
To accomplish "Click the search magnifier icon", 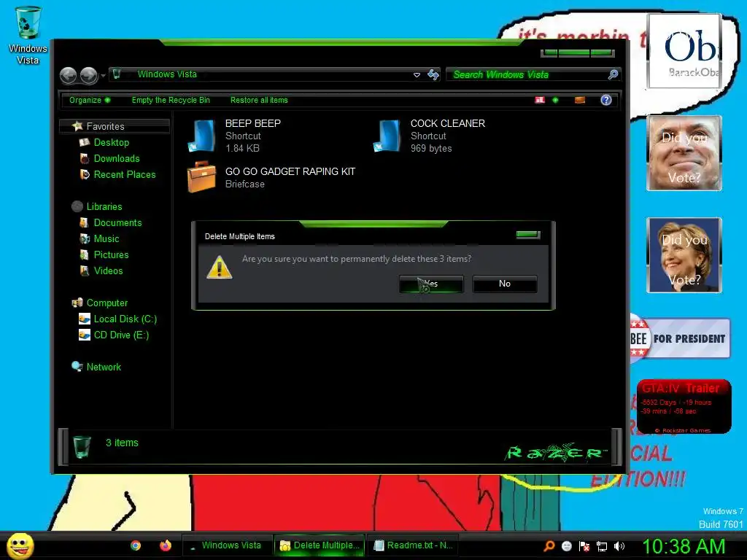I will 613,74.
